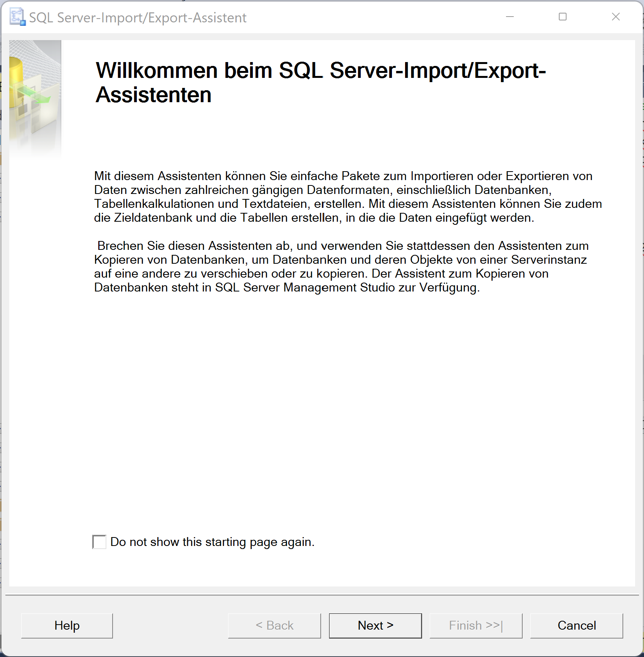Click the wizard icon in the title bar
Screen dimensions: 644x657
17,17
